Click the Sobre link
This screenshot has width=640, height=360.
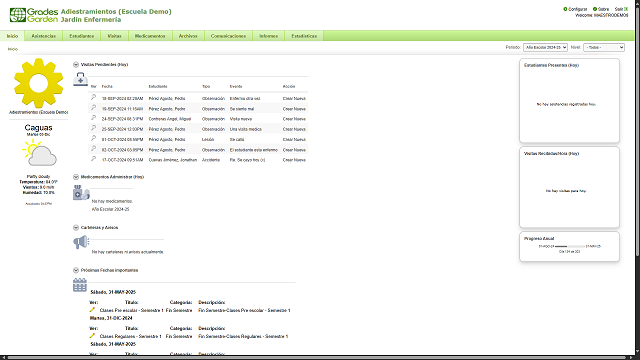point(603,9)
